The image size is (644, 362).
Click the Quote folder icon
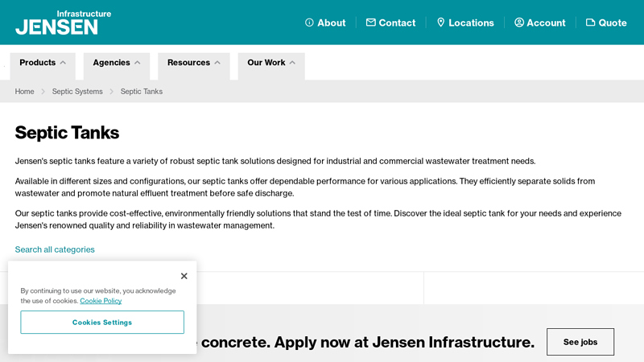pyautogui.click(x=590, y=23)
